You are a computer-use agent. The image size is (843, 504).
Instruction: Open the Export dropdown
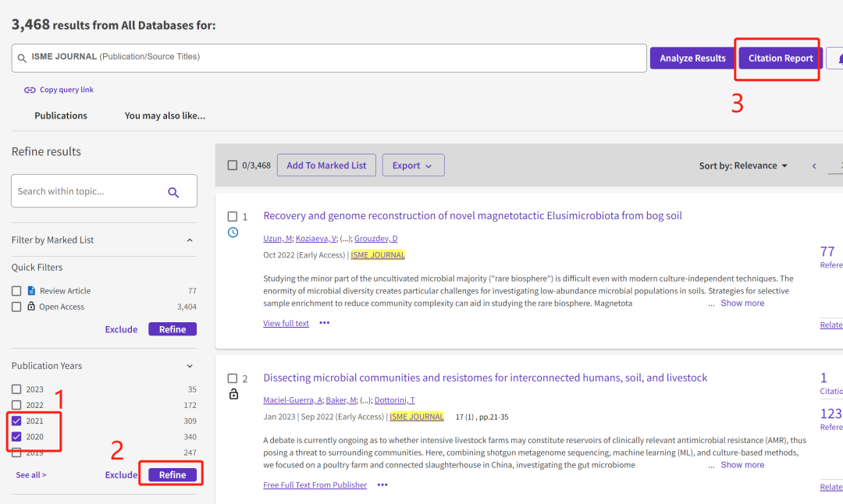click(413, 165)
